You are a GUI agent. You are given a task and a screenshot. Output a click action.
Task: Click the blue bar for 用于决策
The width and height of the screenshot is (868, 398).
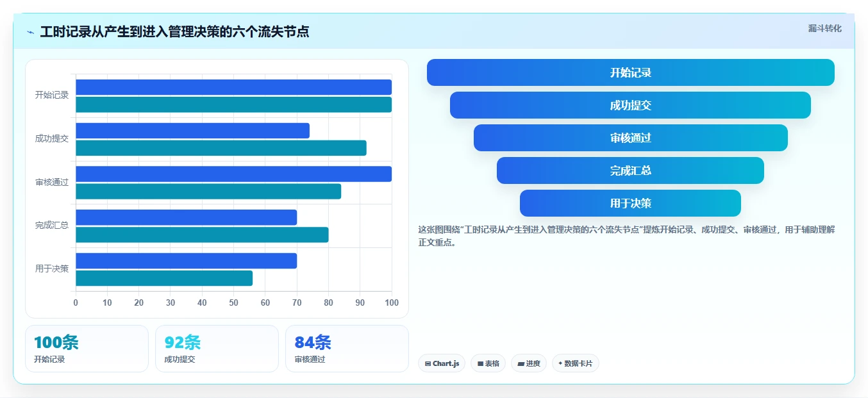pyautogui.click(x=186, y=261)
